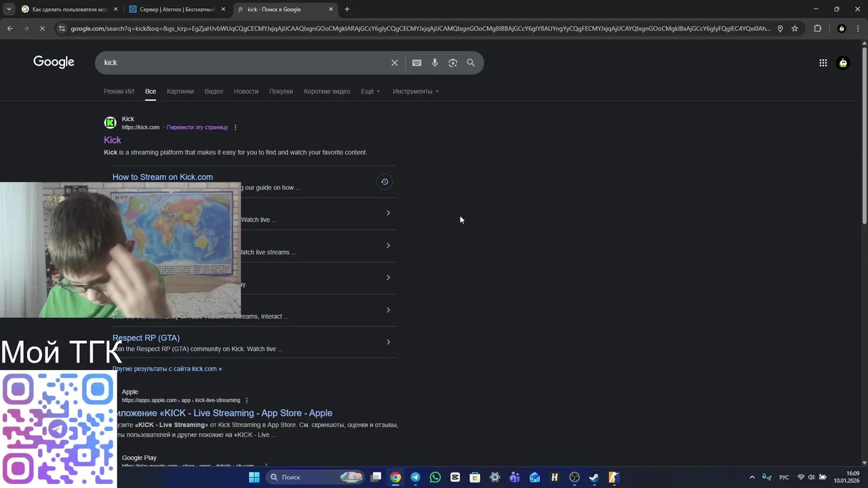The width and height of the screenshot is (868, 488).
Task: Select the Новости search tab
Action: pos(246,91)
